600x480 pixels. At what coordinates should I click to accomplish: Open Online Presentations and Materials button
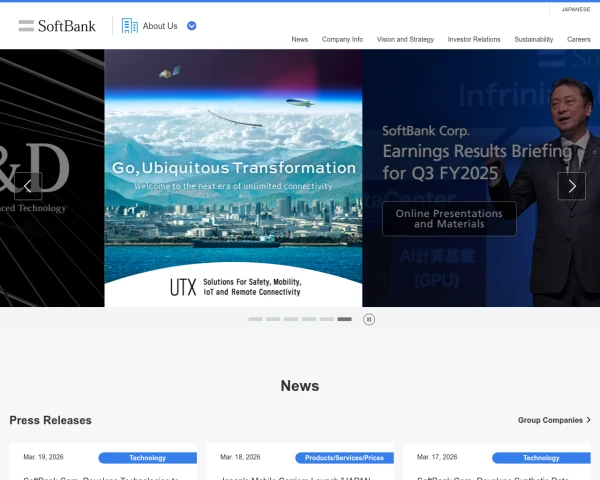click(449, 219)
